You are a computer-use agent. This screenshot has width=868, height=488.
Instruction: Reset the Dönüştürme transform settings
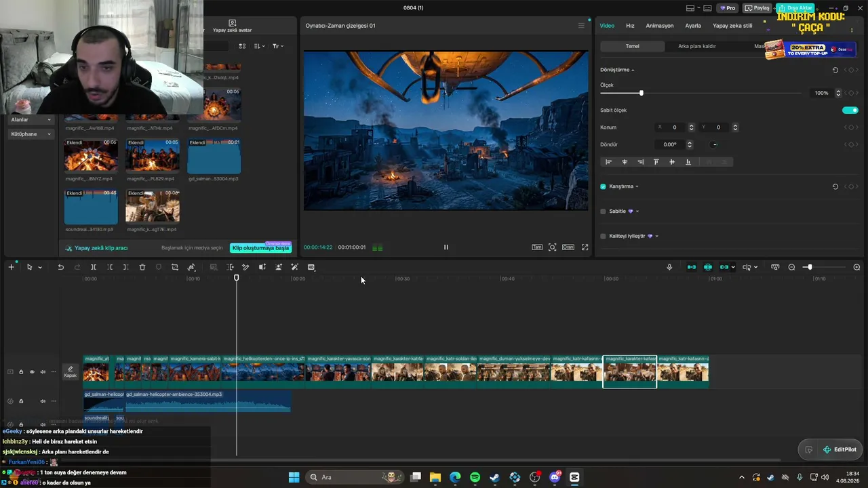(835, 70)
